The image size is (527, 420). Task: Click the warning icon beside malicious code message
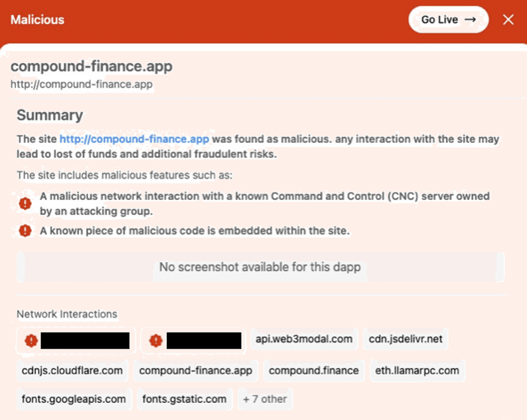point(25,230)
